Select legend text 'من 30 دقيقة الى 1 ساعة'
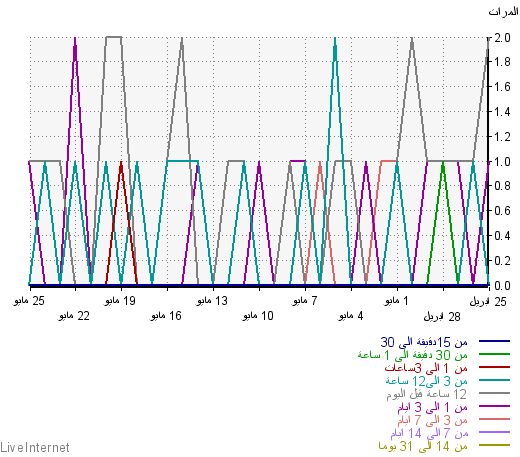The width and height of the screenshot is (520, 457). point(413,355)
